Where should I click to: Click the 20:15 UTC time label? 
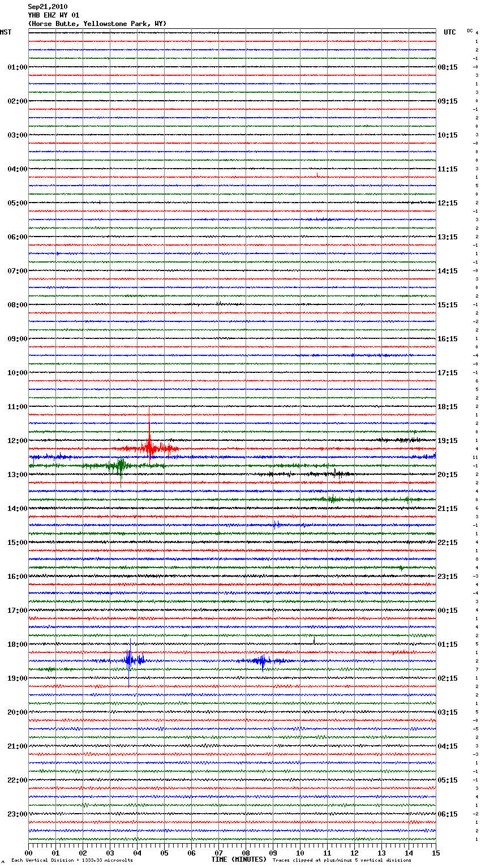click(x=448, y=475)
